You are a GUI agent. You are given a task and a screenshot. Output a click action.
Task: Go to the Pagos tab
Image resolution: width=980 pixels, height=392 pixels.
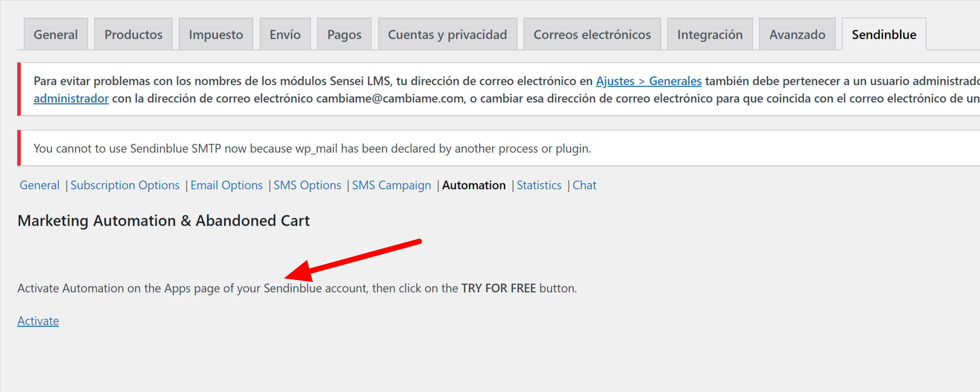coord(344,34)
